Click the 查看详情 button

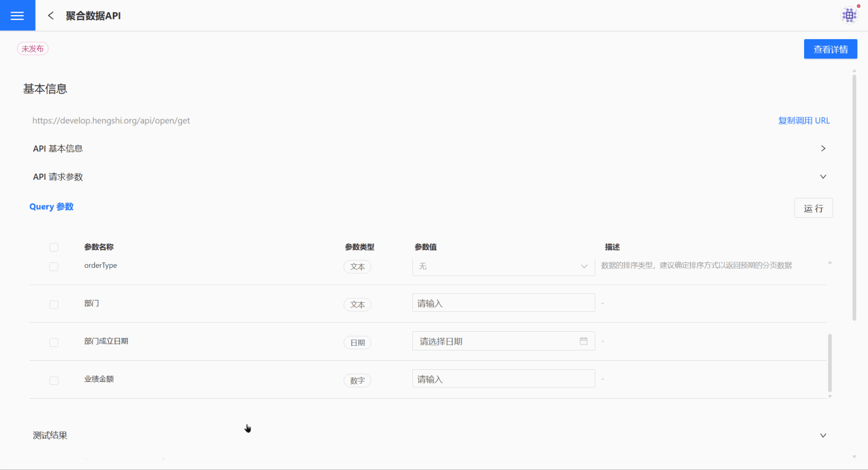point(830,49)
